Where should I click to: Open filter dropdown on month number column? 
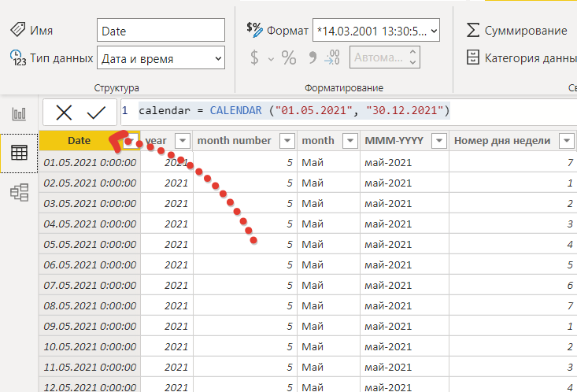[287, 141]
